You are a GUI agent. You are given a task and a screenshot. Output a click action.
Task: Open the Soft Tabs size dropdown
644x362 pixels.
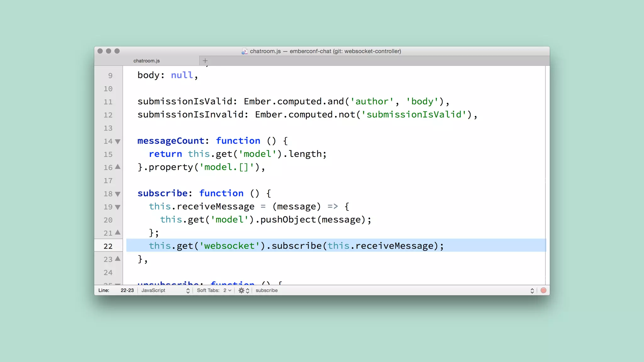(x=227, y=290)
